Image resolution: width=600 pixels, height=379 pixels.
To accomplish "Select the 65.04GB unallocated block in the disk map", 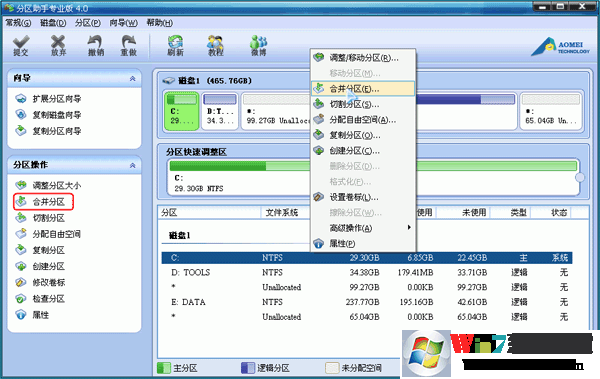I will (x=551, y=111).
